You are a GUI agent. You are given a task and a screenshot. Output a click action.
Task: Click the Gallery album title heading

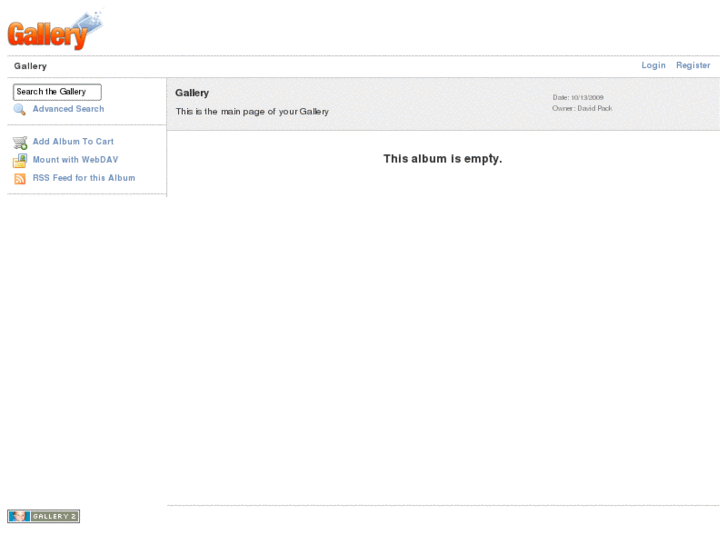pos(192,93)
